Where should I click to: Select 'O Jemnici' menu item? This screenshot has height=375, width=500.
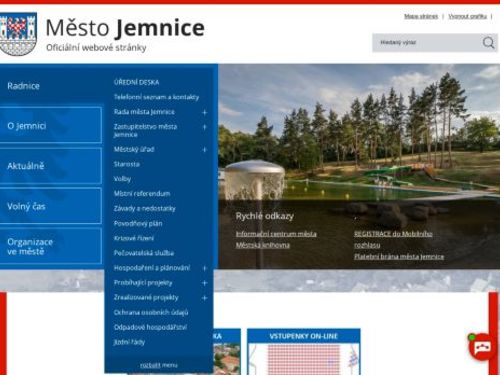coord(51,125)
